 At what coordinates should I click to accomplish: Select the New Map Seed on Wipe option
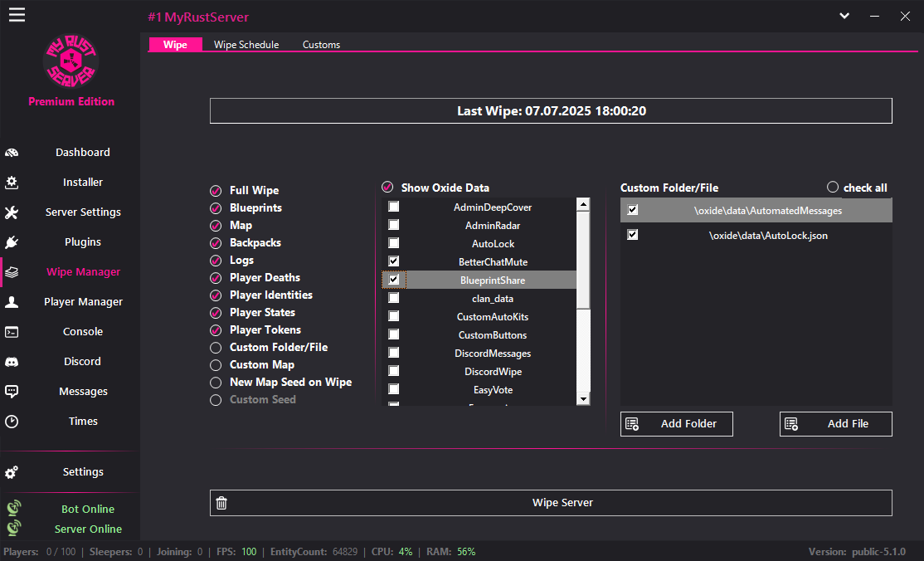(x=216, y=382)
